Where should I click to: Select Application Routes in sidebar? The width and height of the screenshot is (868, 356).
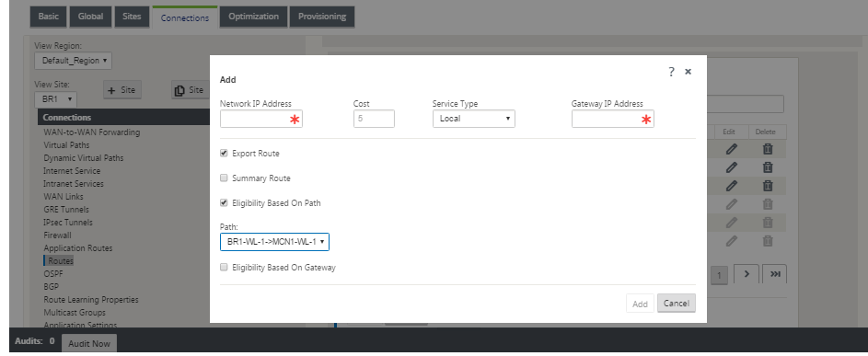click(x=78, y=248)
